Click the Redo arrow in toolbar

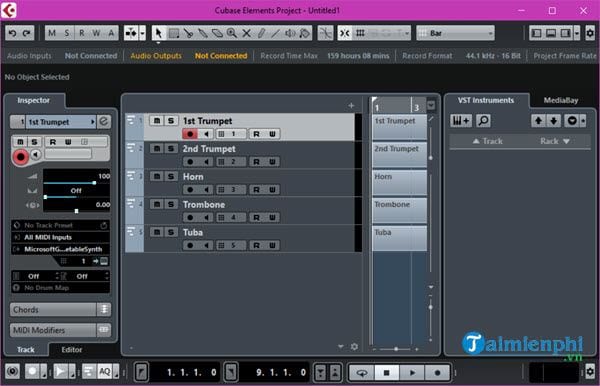point(26,33)
